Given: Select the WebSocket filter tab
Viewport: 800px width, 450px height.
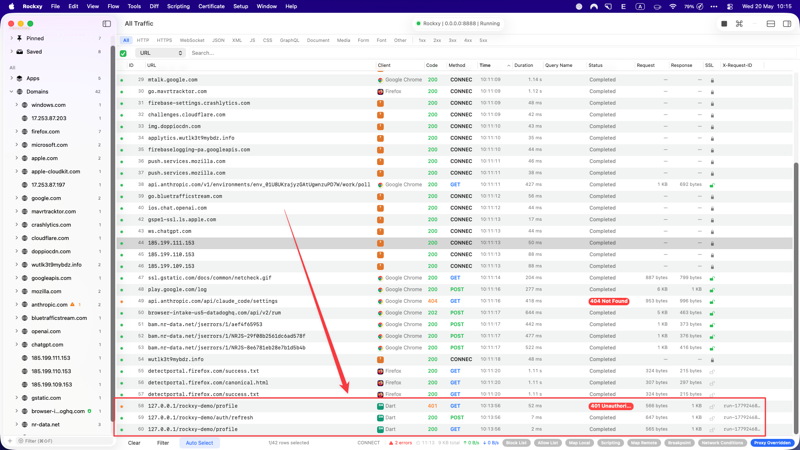Looking at the screenshot, I should pos(192,40).
